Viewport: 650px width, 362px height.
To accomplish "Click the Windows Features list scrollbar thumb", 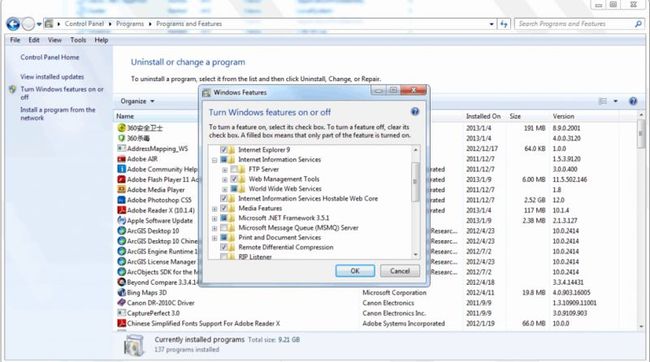I will [415, 182].
